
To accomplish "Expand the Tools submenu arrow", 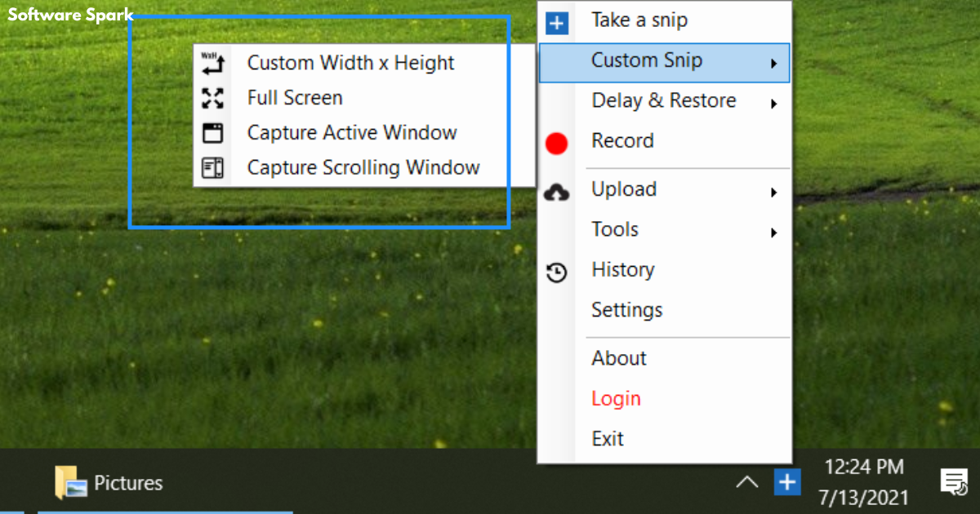I will point(773,233).
